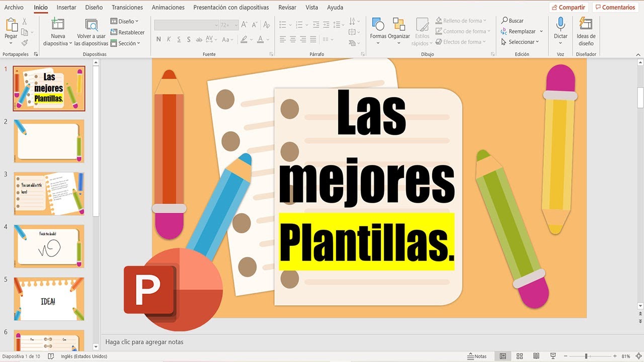Click the Buscar search icon

tap(505, 21)
